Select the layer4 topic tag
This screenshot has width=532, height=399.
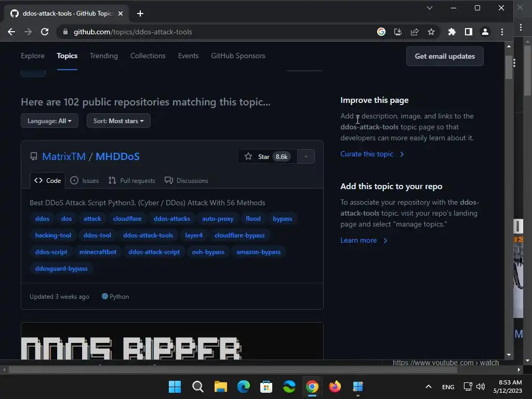coord(194,235)
